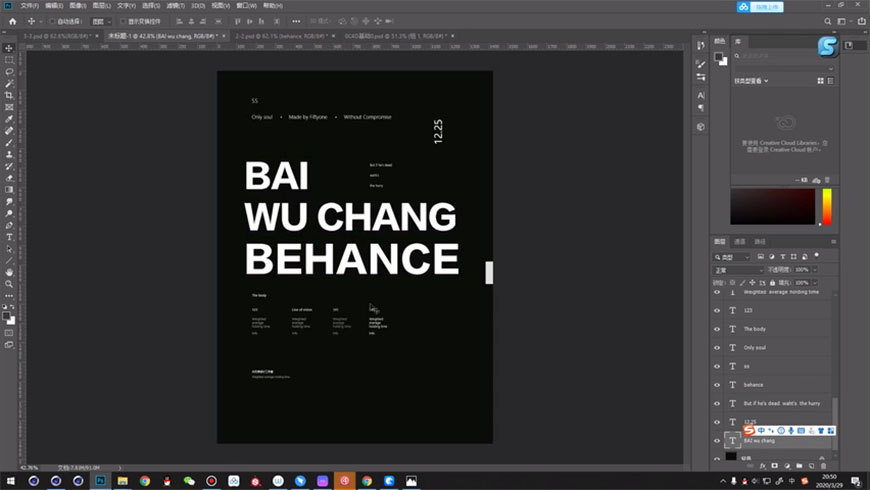Create new adjustment layer icon
The image size is (870, 490).
[x=787, y=466]
